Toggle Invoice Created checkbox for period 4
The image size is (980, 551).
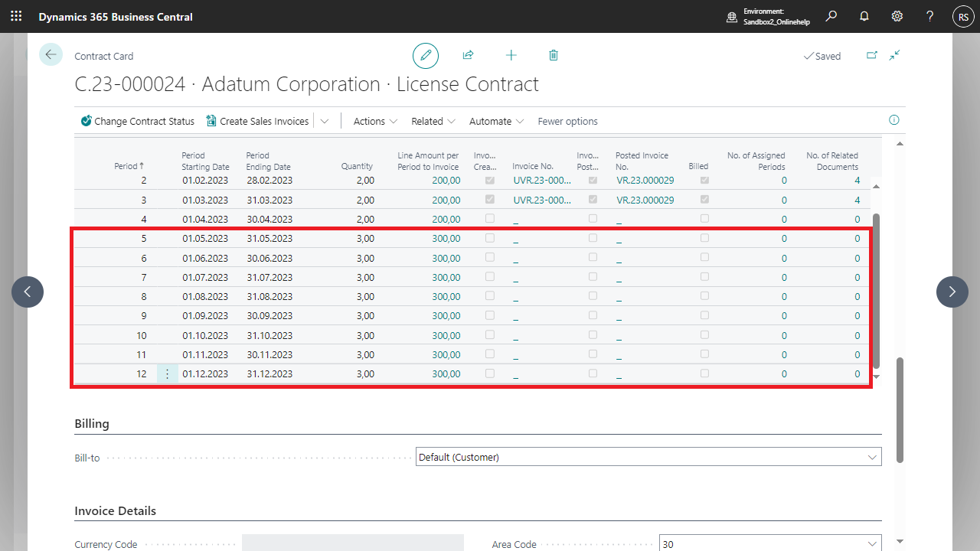(x=490, y=219)
